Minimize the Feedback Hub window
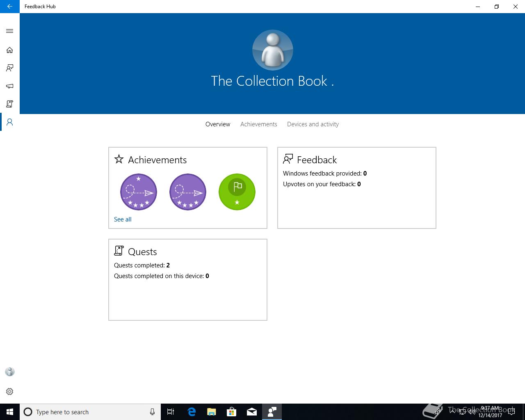525x420 pixels. pyautogui.click(x=478, y=7)
